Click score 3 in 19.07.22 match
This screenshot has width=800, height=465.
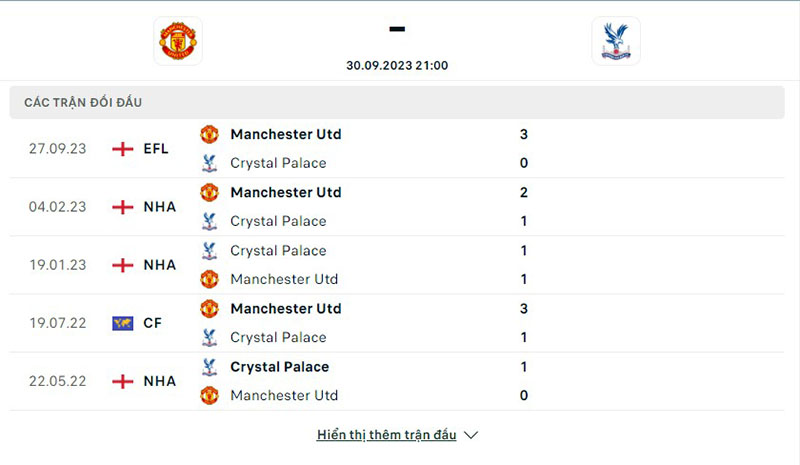(x=524, y=309)
